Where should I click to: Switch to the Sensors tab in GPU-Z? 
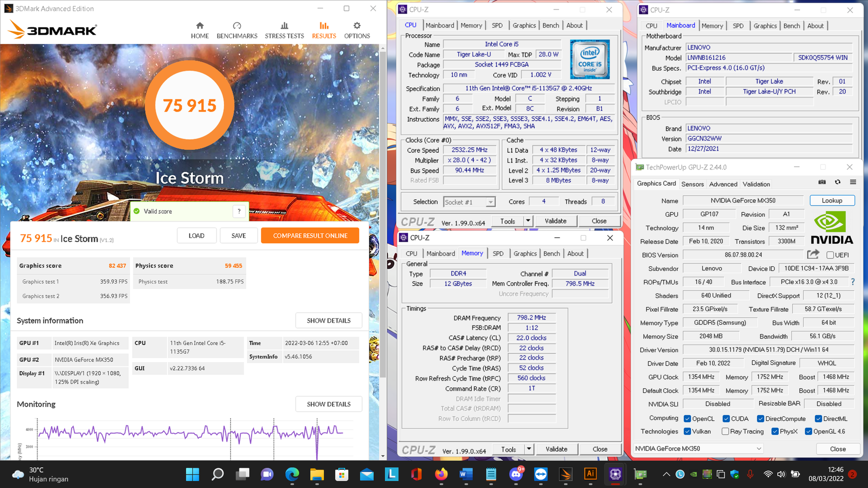click(692, 184)
